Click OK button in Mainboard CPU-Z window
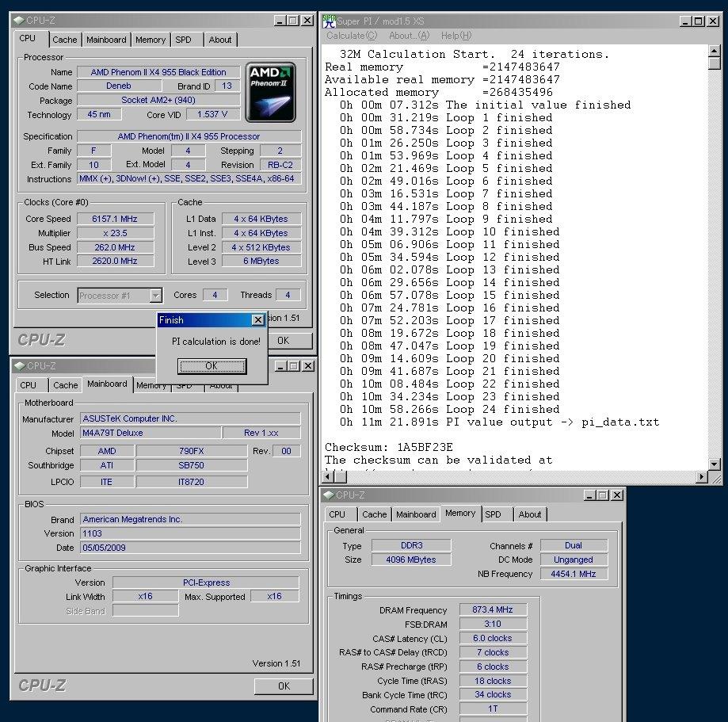728x722 pixels. click(x=284, y=686)
